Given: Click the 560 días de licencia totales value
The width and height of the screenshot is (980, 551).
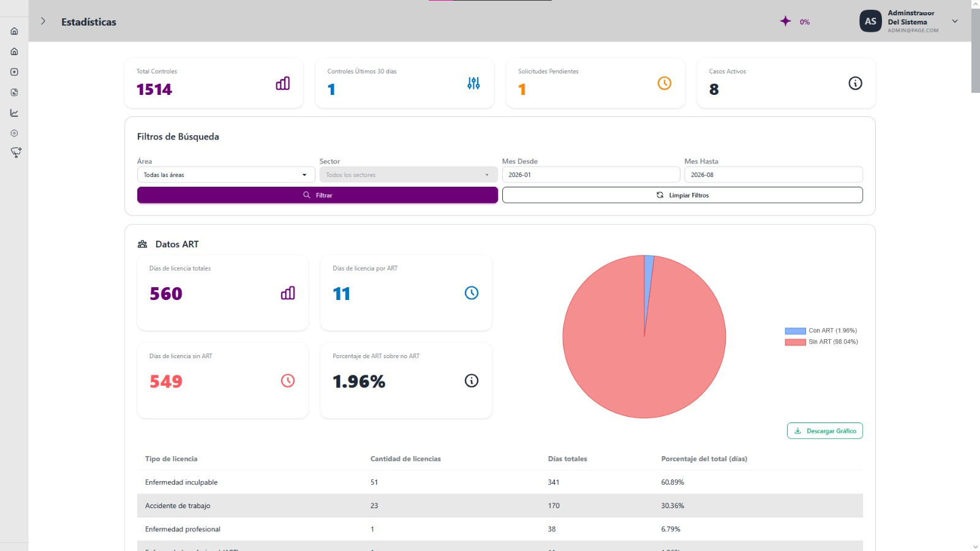Looking at the screenshot, I should coord(166,294).
